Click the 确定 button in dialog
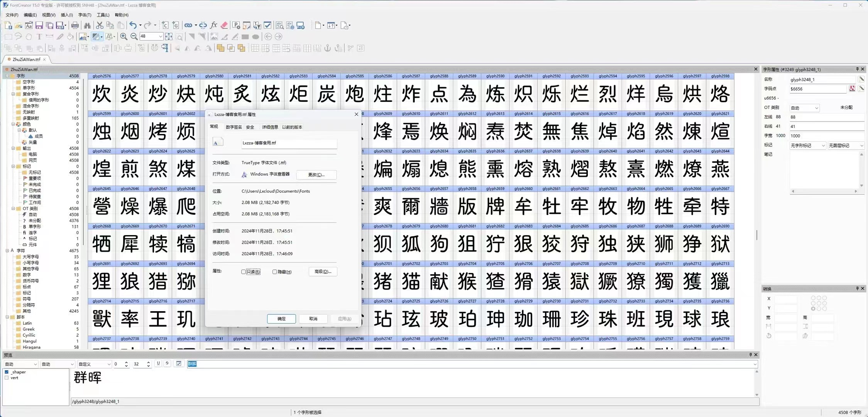Viewport: 868px width, 417px height. (281, 319)
